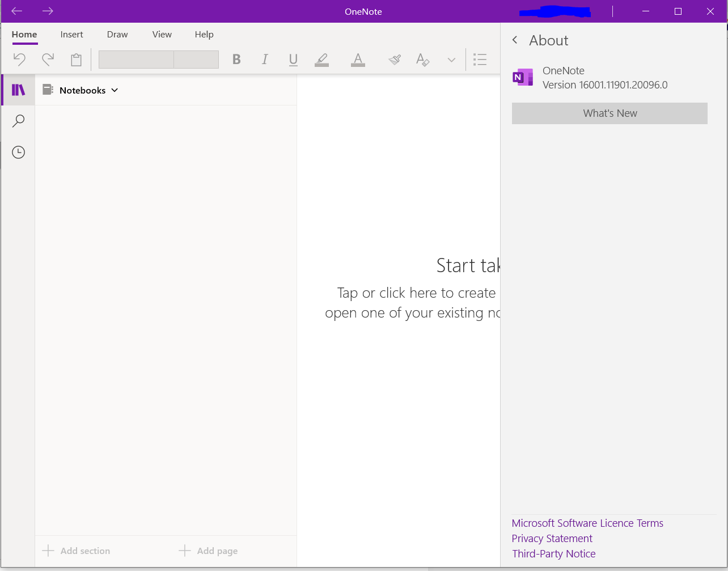Image resolution: width=728 pixels, height=571 pixels.
Task: Open the Privacy Statement link
Action: pos(552,539)
